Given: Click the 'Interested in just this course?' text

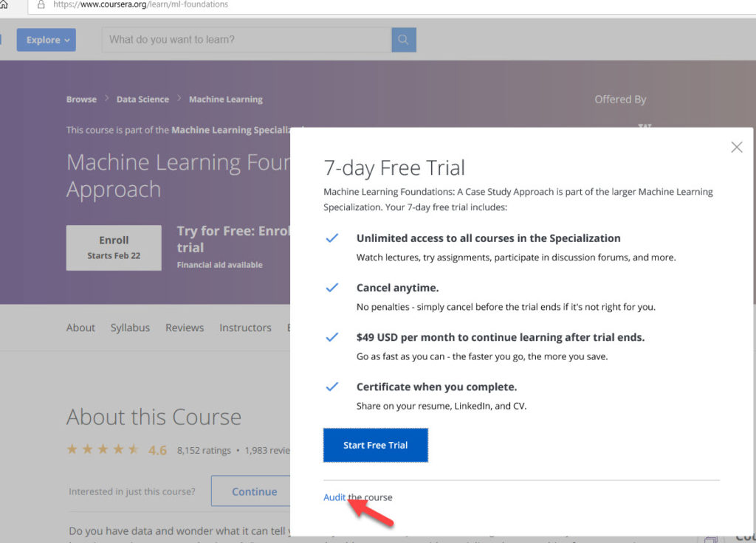Looking at the screenshot, I should point(132,491).
